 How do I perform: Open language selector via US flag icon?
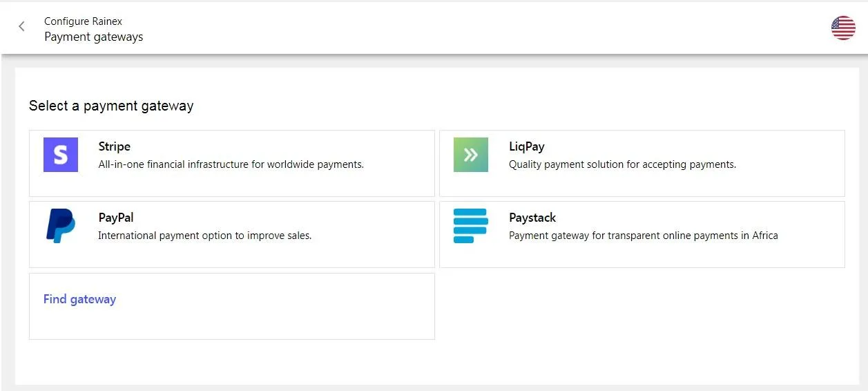843,28
